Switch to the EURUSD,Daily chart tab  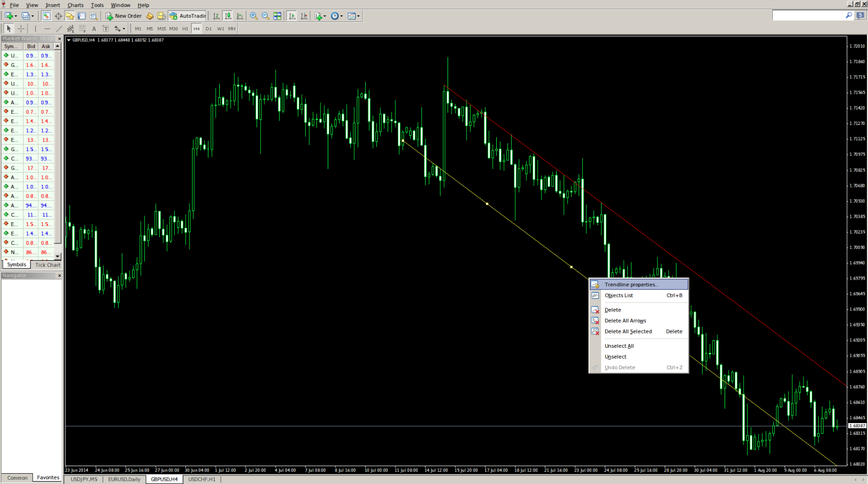pyautogui.click(x=124, y=479)
